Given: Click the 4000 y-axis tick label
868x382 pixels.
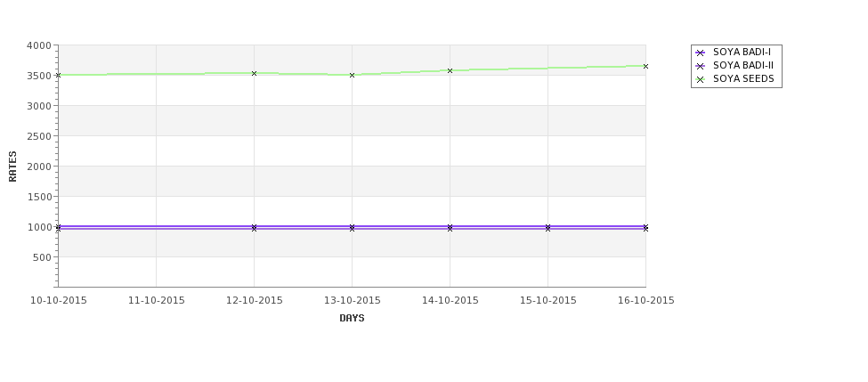Looking at the screenshot, I should click(x=39, y=46).
